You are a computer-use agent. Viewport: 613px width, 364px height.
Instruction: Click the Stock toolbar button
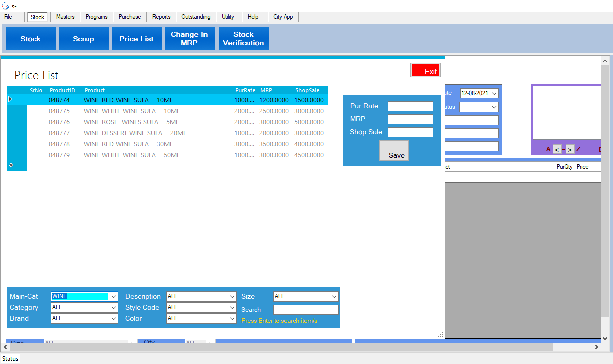[30, 39]
